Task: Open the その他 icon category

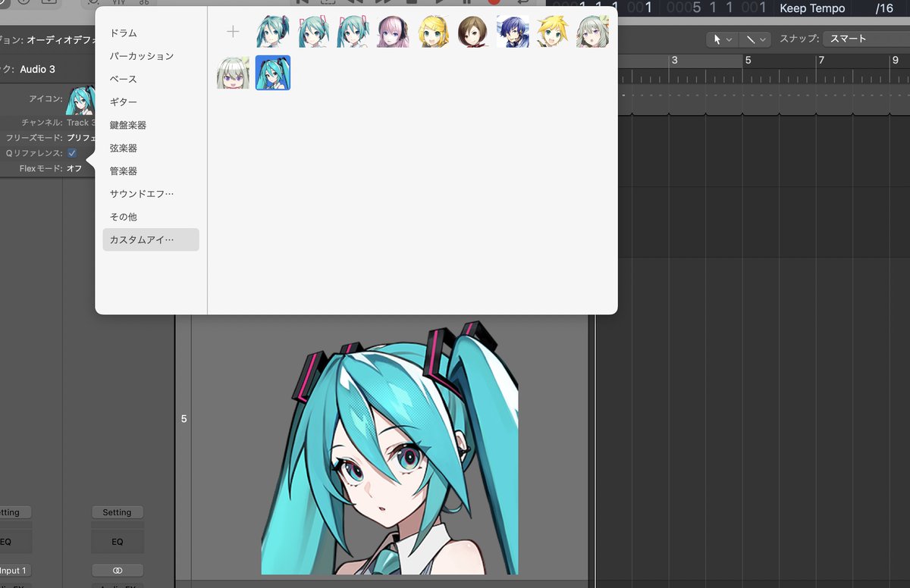Action: [x=124, y=217]
